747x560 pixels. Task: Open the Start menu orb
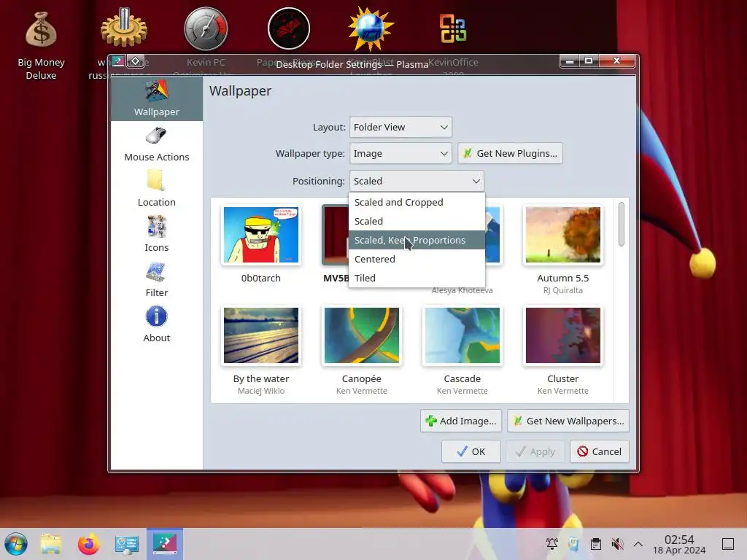click(16, 544)
